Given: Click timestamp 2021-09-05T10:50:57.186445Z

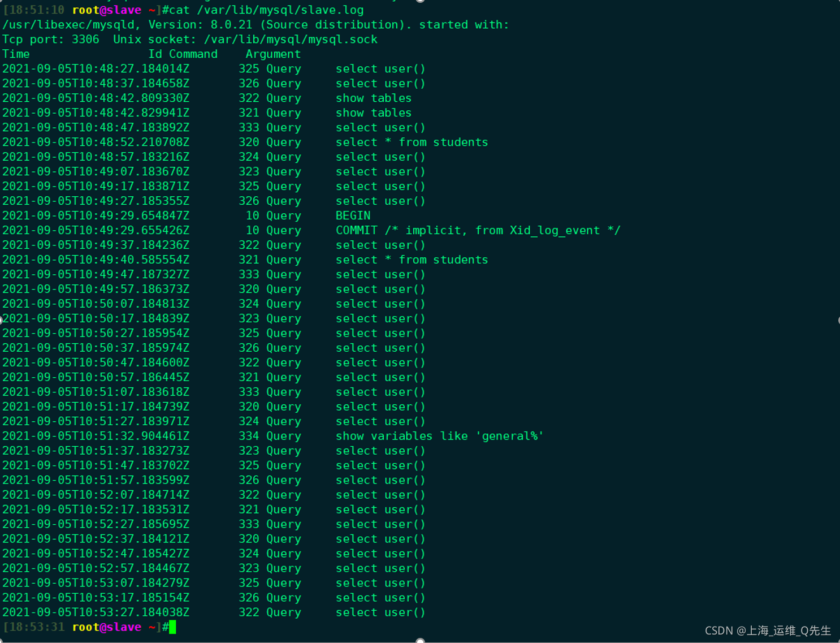Looking at the screenshot, I should tap(96, 378).
